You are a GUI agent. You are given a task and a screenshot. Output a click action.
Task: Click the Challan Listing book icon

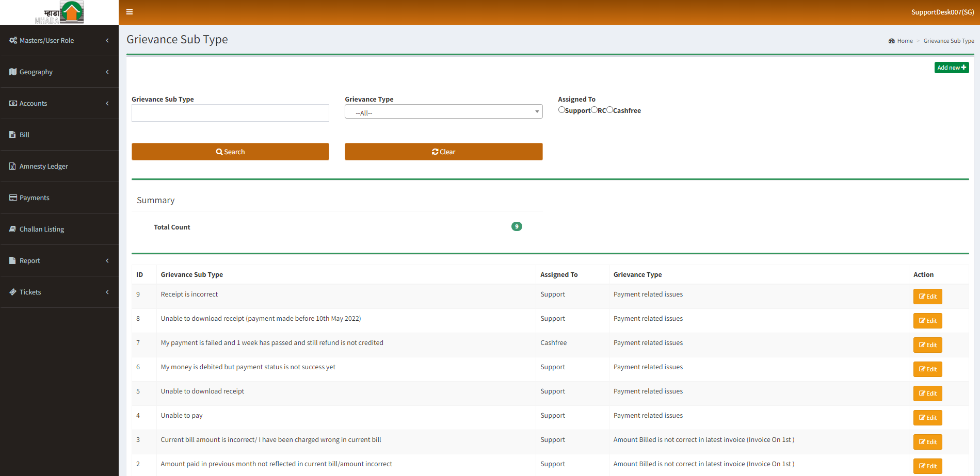coord(13,229)
